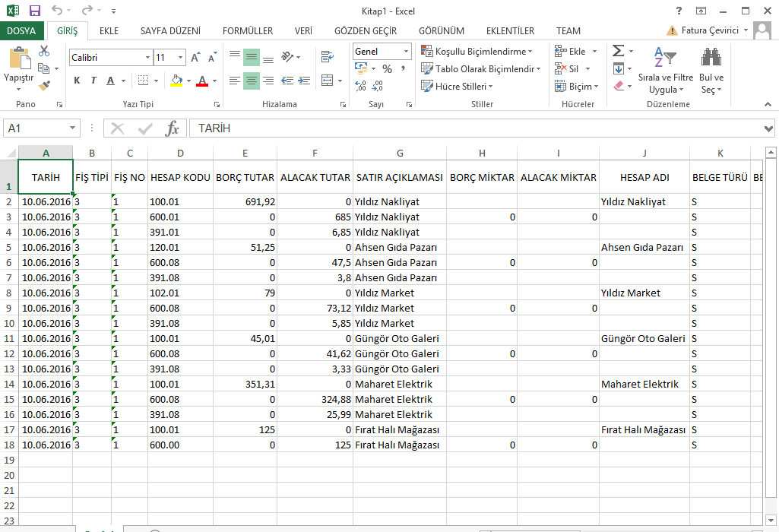Open the DOSYA file tab
779x532 pixels.
coord(21,31)
